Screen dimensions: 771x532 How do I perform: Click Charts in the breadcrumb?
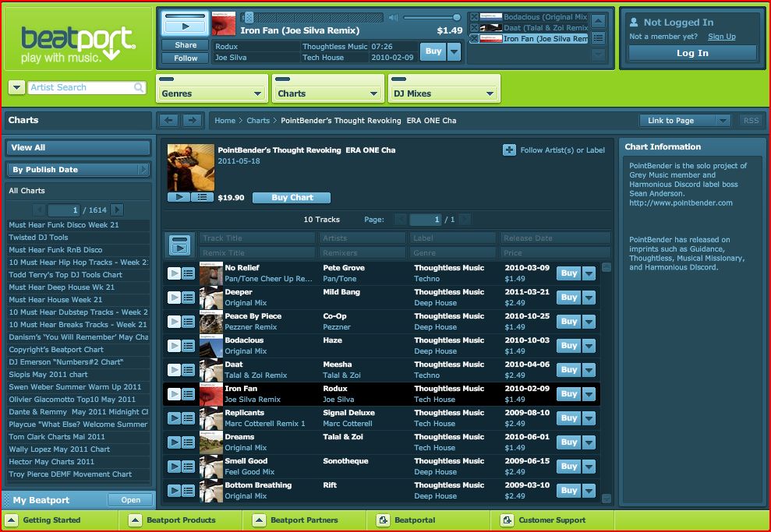tap(258, 121)
